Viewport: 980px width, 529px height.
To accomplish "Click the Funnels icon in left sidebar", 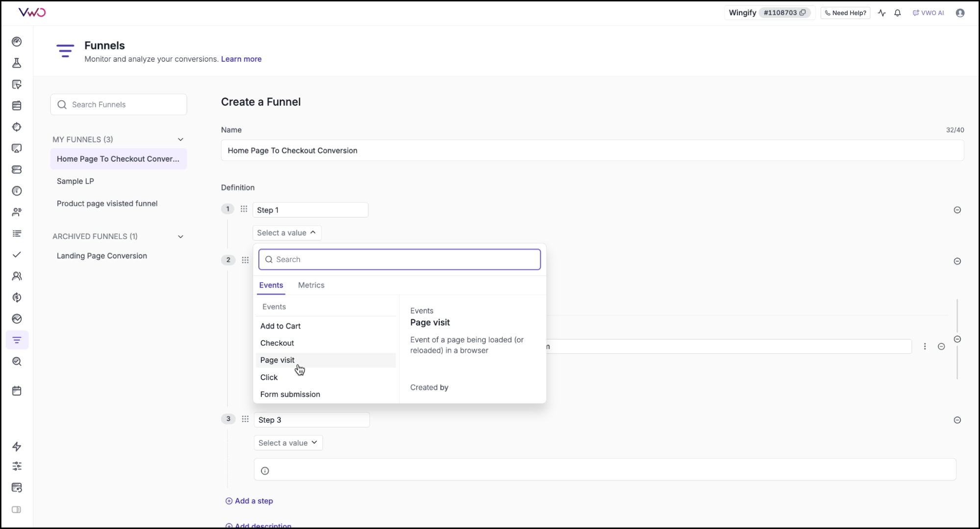I will click(x=17, y=340).
